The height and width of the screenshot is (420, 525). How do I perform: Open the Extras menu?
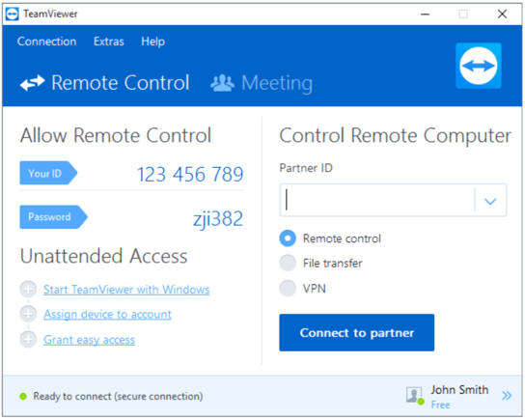point(109,42)
